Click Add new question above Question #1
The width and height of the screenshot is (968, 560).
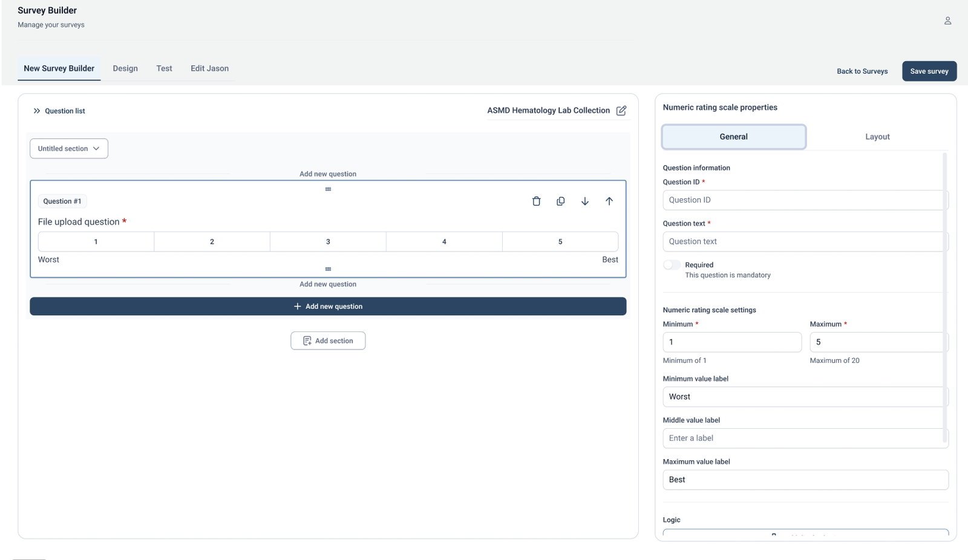tap(328, 174)
